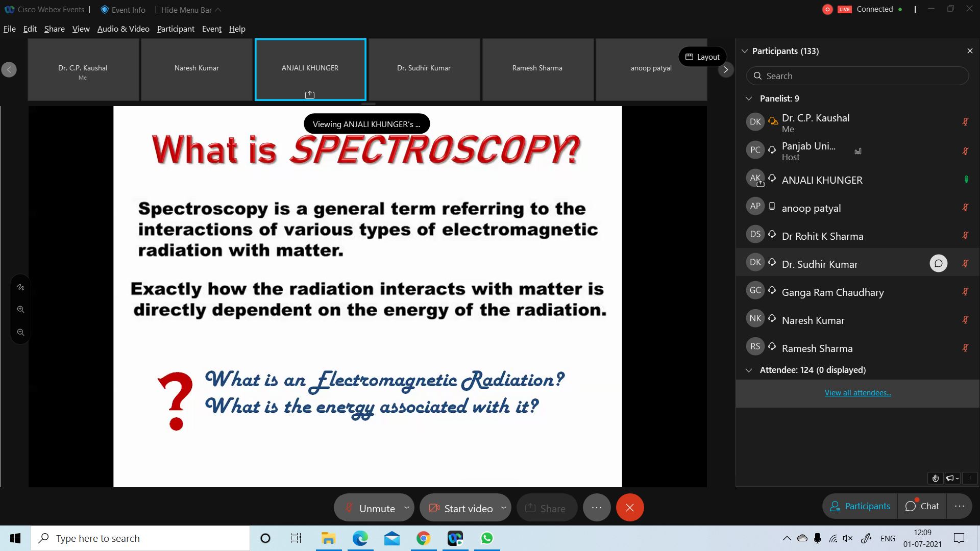
Task: Toggle mute icon for Ganga Ram Chaudhary
Action: point(965,291)
